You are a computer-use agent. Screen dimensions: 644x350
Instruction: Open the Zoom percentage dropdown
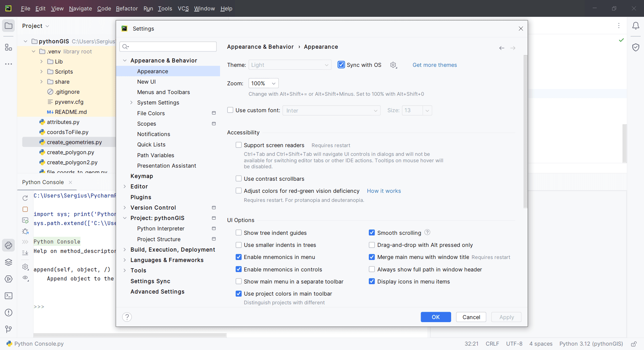click(263, 83)
